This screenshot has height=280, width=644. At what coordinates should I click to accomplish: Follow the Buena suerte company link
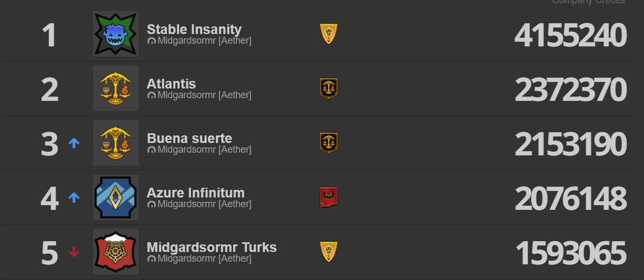(x=189, y=138)
